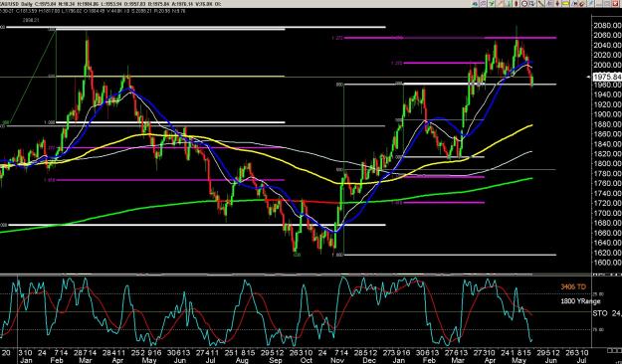Viewport: 622px width, 364px height.
Task: Click the 2040.00 price axis label
Action: click(x=607, y=45)
